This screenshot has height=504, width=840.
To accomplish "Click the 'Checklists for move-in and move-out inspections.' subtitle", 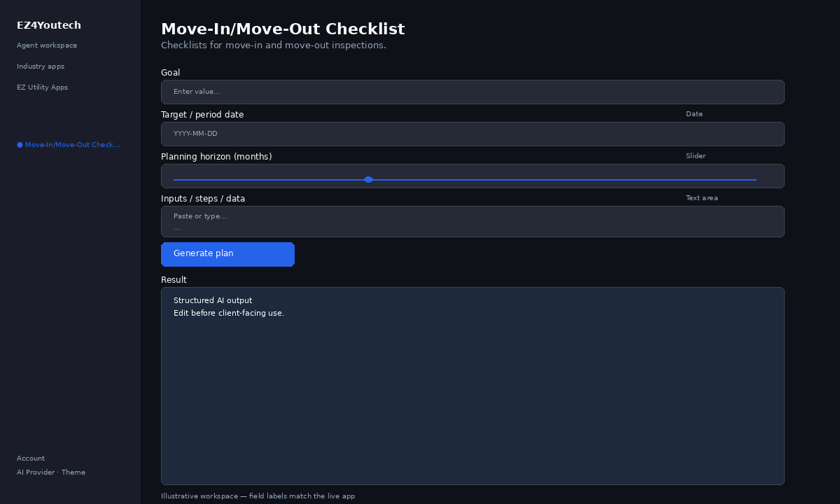I will click(x=274, y=45).
